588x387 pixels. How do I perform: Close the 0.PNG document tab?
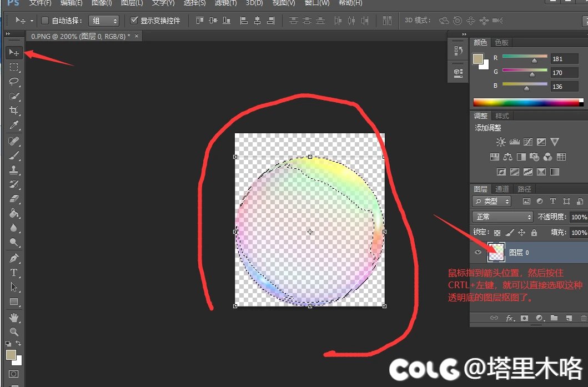coord(137,36)
